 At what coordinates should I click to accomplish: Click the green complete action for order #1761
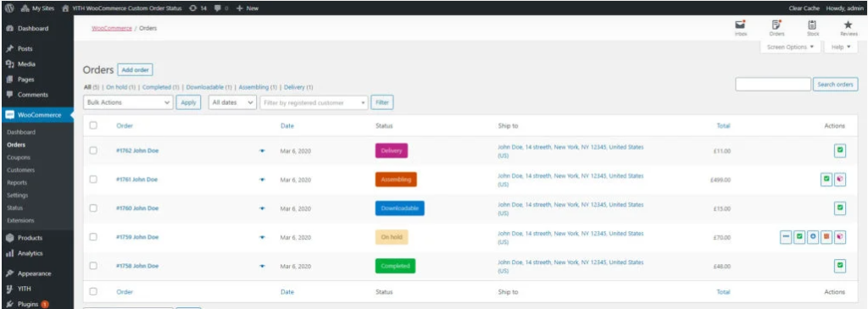tap(826, 179)
